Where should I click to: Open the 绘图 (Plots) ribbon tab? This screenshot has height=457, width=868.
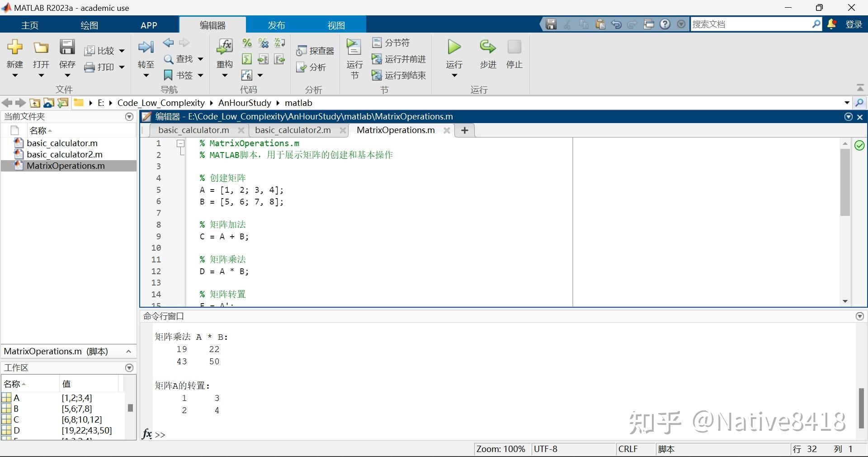coord(89,25)
